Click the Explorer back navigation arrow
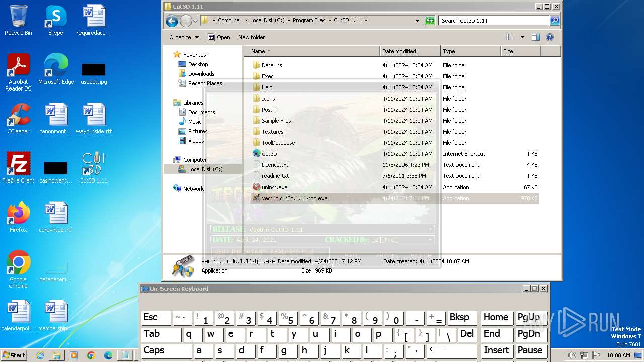This screenshot has width=644, height=362. point(172,21)
